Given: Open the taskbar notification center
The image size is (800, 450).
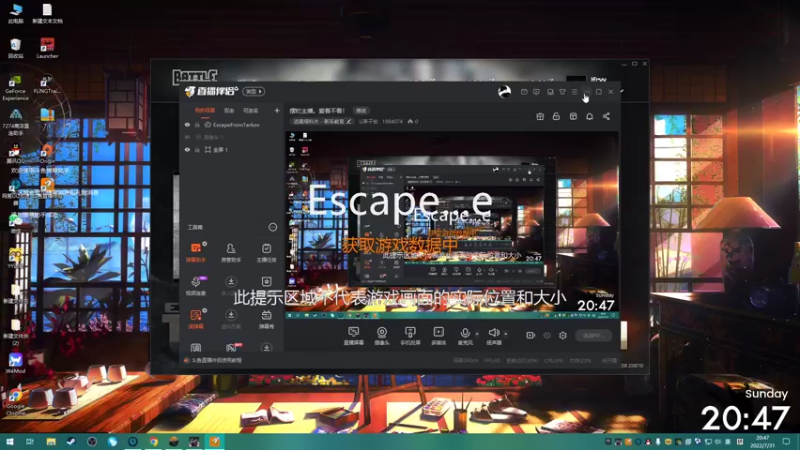Looking at the screenshot, I should 786,441.
